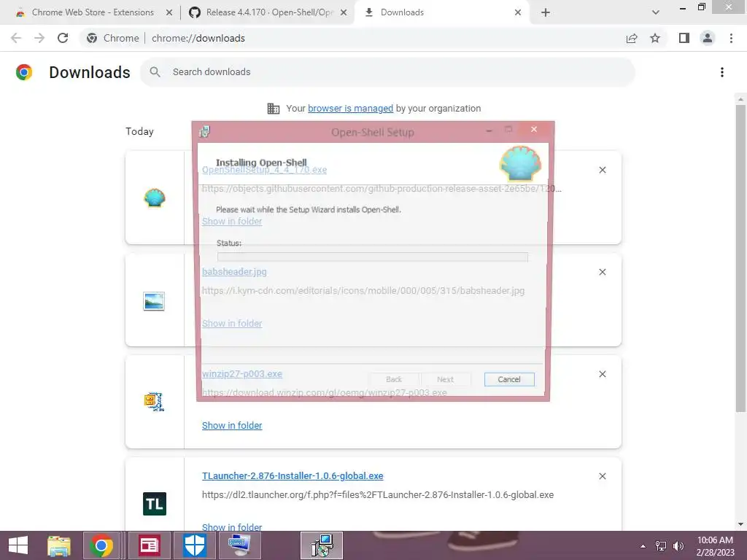Show the TLauncher installer in folder
Image resolution: width=747 pixels, height=560 pixels.
pyautogui.click(x=232, y=526)
